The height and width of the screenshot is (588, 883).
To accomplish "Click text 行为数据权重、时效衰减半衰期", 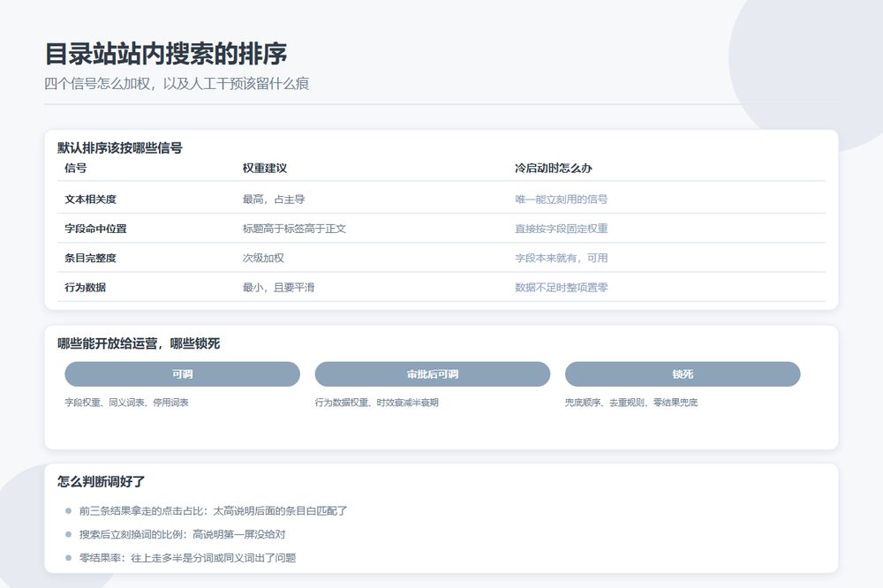I will [377, 403].
